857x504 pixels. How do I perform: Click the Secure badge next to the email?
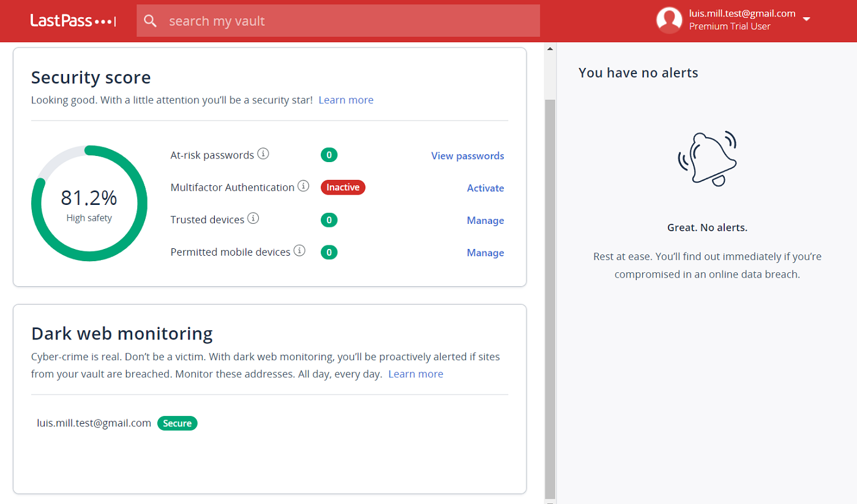point(177,423)
